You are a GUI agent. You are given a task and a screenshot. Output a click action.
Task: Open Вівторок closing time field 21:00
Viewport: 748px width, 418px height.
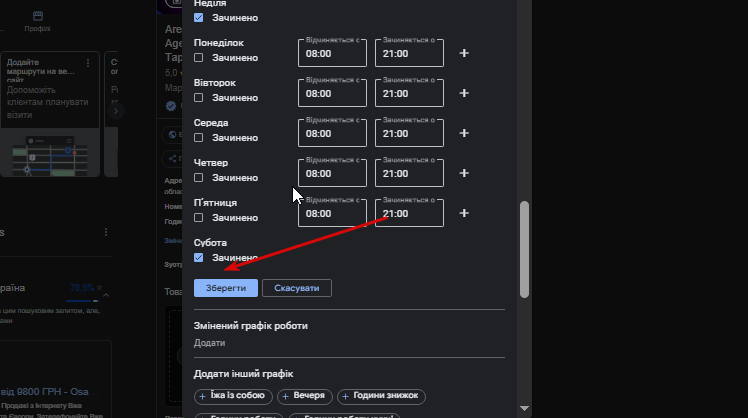pos(409,93)
